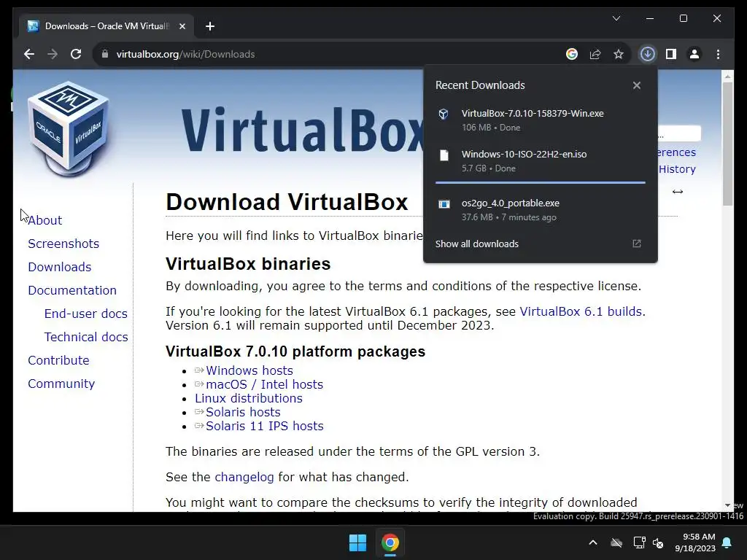Open the Documentation sidebar link
This screenshot has width=747, height=560.
point(72,290)
